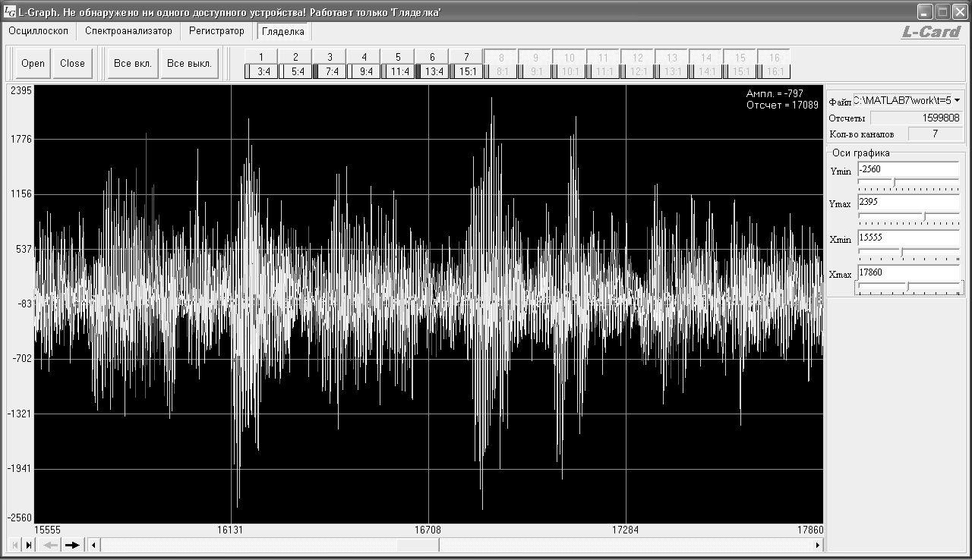The image size is (972, 560).
Task: Toggle channel 2 button
Action: click(296, 57)
